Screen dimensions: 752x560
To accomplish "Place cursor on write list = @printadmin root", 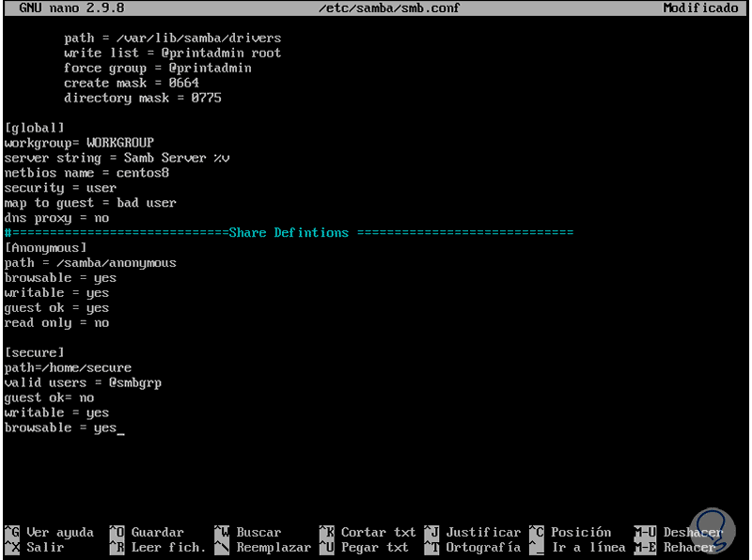I will pos(173,53).
